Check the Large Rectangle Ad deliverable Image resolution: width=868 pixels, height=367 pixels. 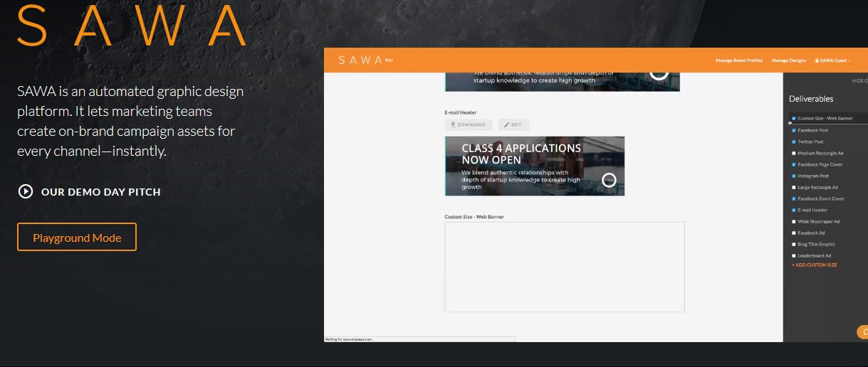[x=794, y=187]
